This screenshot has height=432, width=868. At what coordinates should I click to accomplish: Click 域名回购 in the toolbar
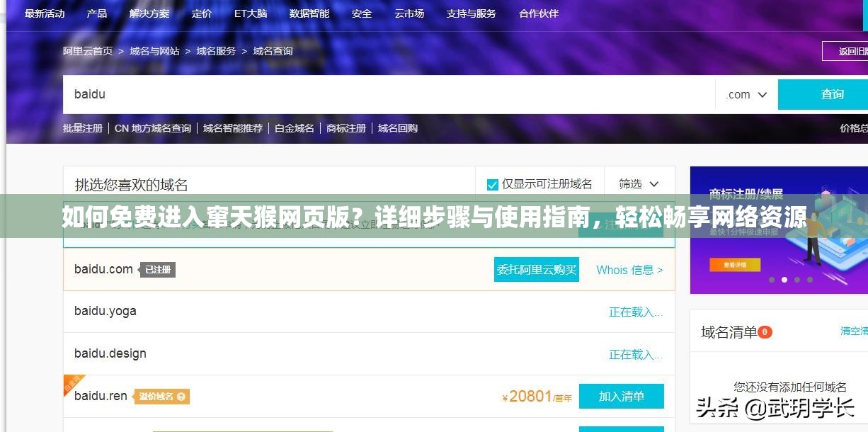tap(397, 128)
